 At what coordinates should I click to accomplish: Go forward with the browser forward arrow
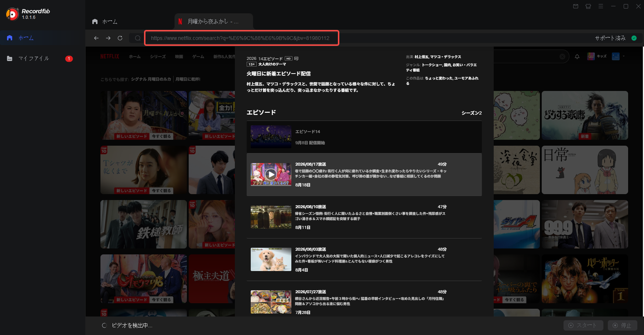click(x=108, y=38)
